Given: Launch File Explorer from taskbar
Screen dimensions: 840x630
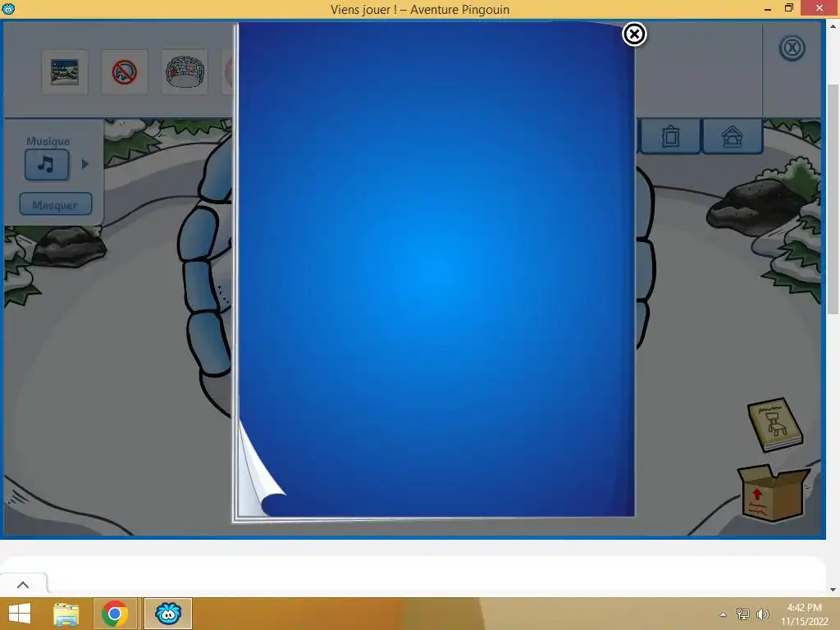Looking at the screenshot, I should click(x=66, y=614).
